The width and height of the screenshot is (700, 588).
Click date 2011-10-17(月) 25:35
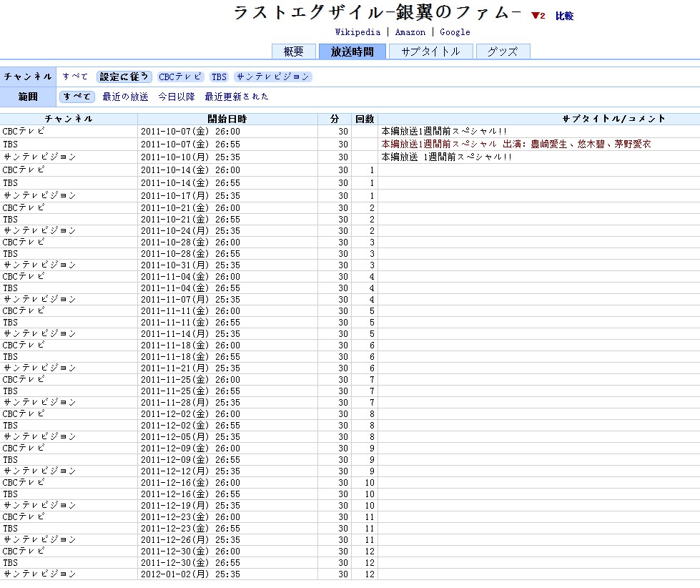click(191, 195)
